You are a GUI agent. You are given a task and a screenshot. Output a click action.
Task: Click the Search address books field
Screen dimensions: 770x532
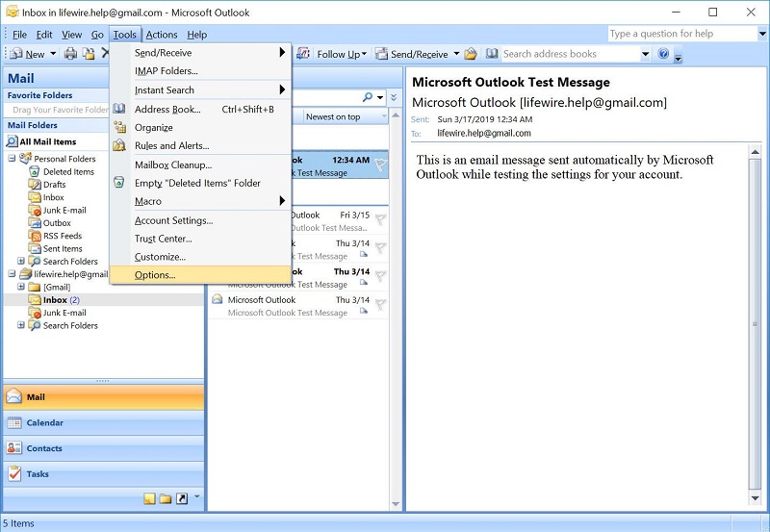[x=570, y=54]
